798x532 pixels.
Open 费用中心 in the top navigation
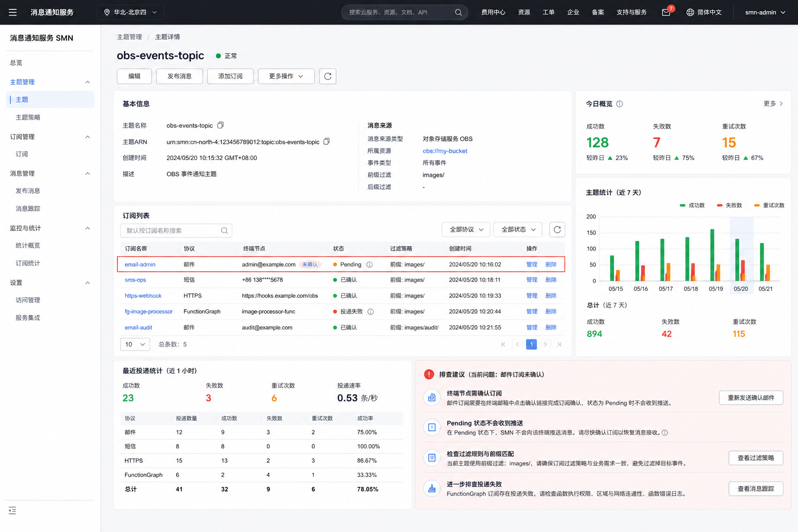493,12
